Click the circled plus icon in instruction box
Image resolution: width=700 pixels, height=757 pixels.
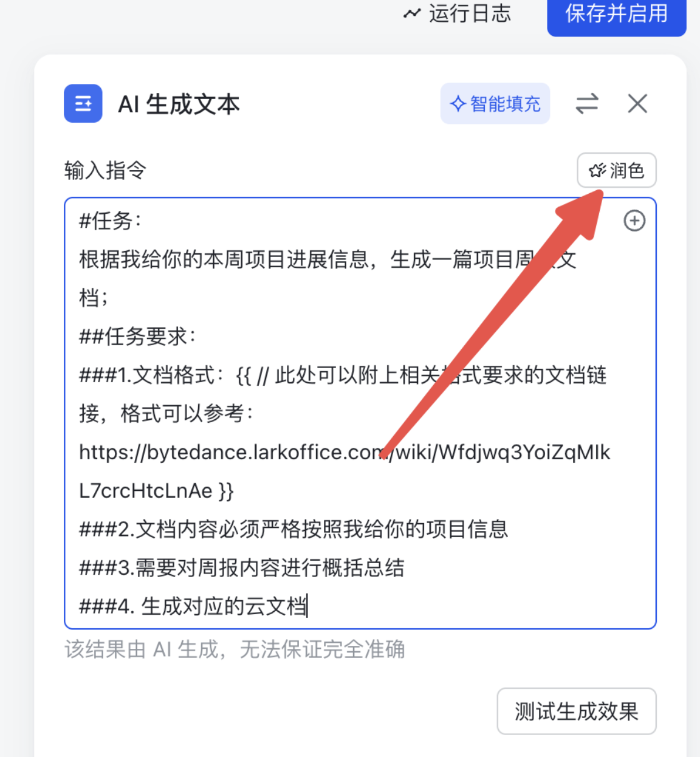point(634,221)
